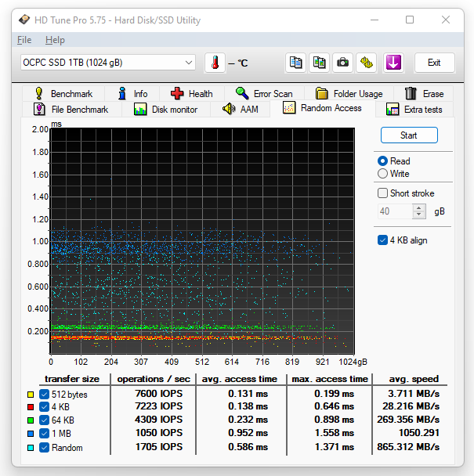Uncheck the 1 MB transfer size
The width and height of the screenshot is (474, 476).
tap(44, 433)
